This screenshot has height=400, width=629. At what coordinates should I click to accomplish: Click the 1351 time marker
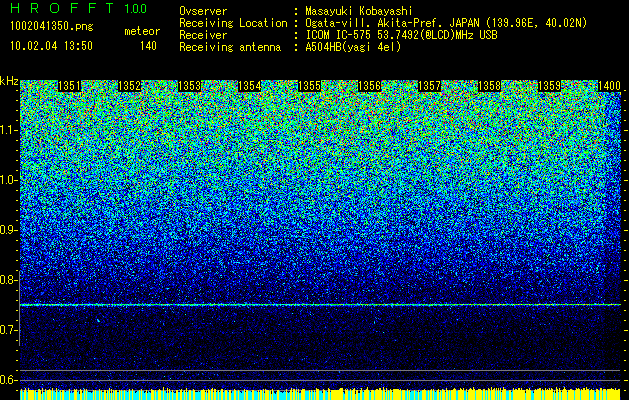pos(69,86)
